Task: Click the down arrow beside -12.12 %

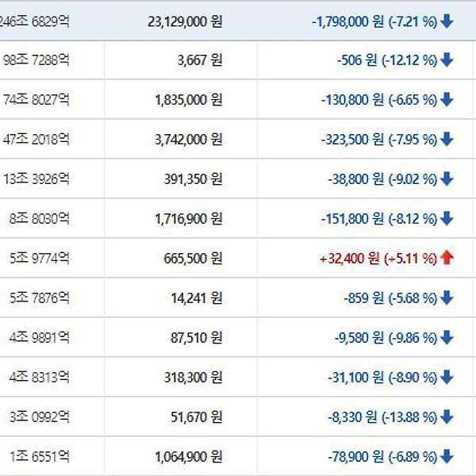Action: point(447,60)
